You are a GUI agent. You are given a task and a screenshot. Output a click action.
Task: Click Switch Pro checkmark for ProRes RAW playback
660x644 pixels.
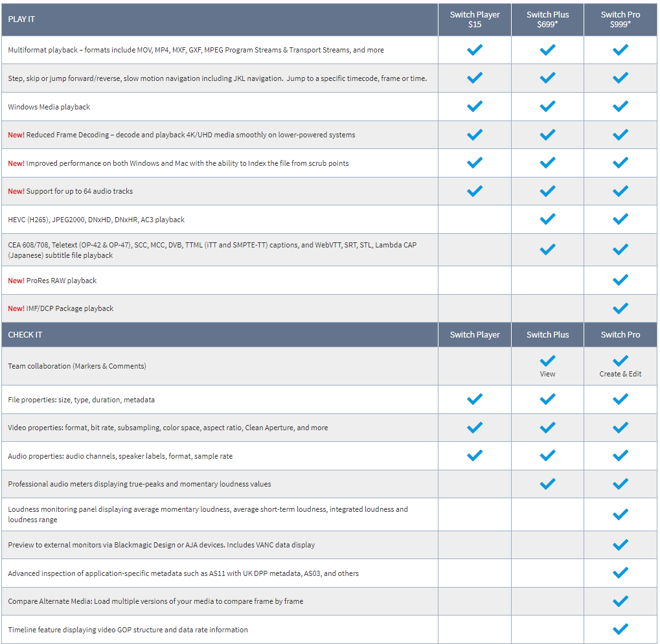tap(620, 280)
